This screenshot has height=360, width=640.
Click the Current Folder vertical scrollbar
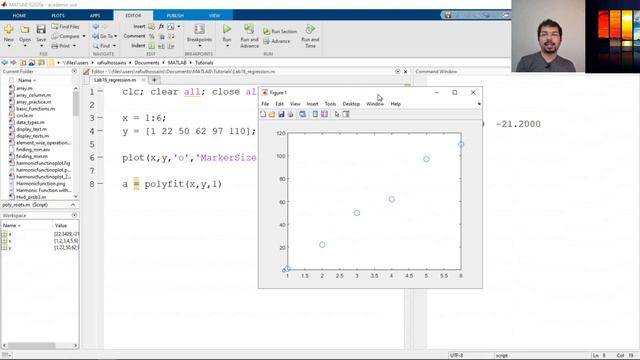(x=76, y=104)
